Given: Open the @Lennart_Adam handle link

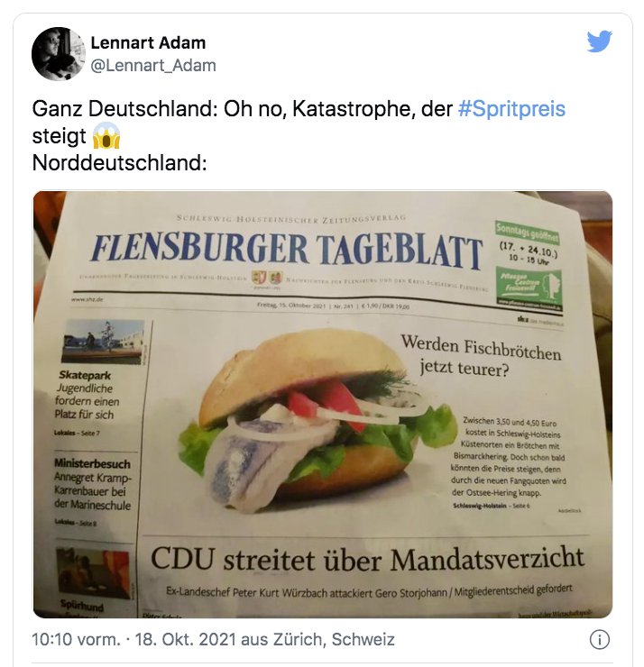Looking at the screenshot, I should click(153, 66).
